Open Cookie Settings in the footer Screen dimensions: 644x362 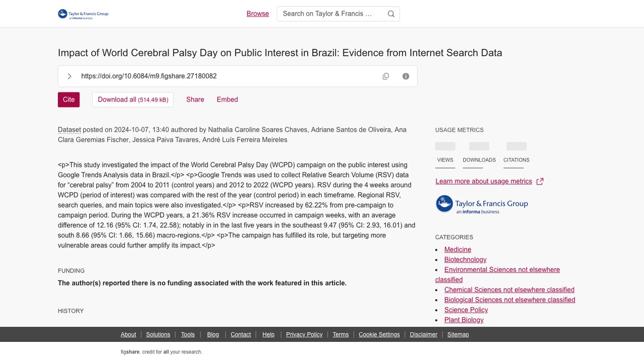click(379, 334)
